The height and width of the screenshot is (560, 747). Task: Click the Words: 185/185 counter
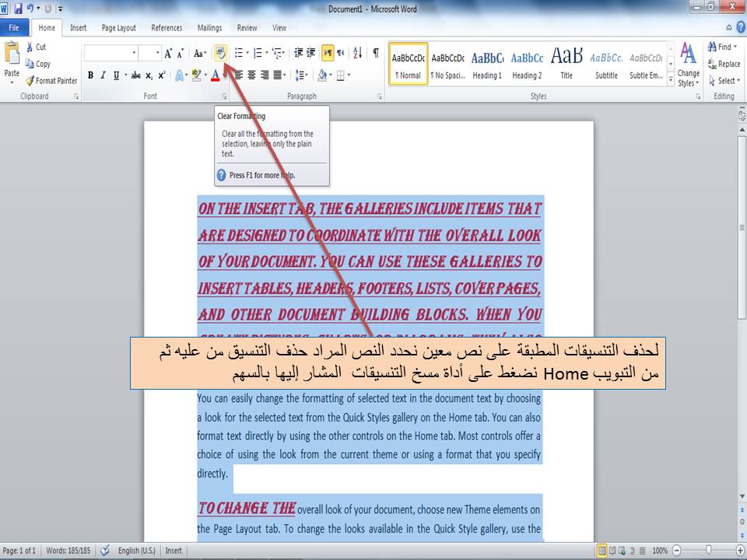click(x=68, y=551)
